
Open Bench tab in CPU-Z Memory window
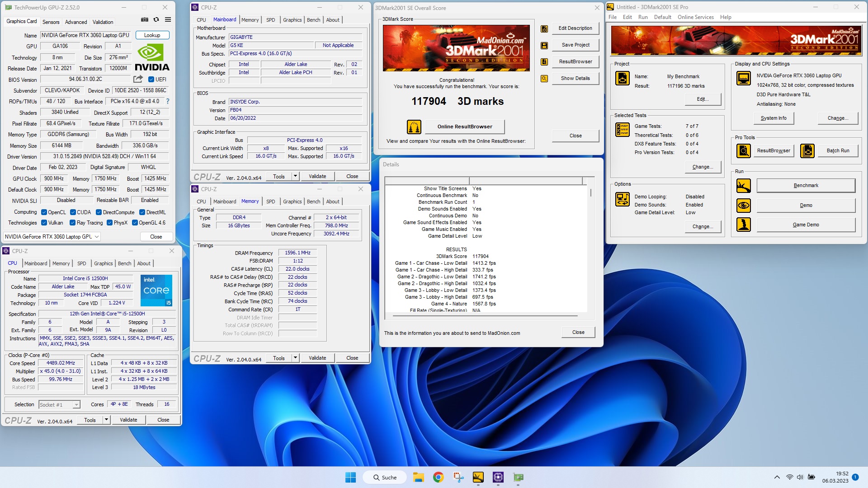tap(313, 202)
